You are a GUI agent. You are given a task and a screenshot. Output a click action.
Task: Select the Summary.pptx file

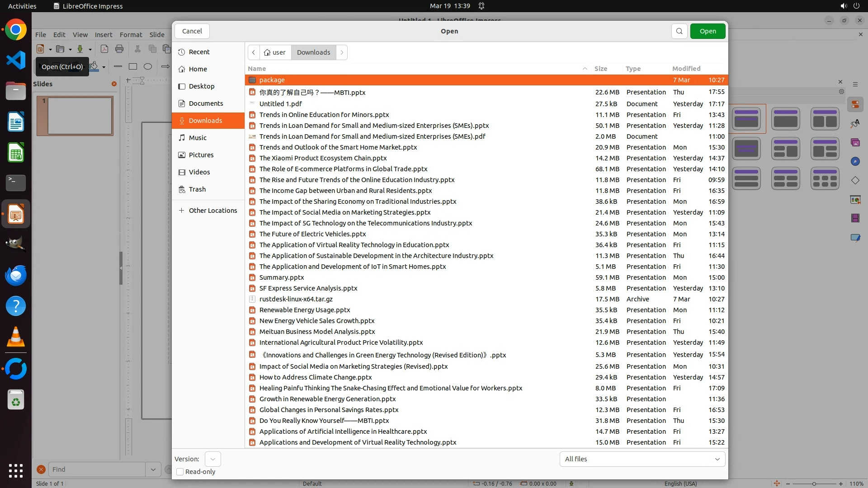pyautogui.click(x=281, y=277)
